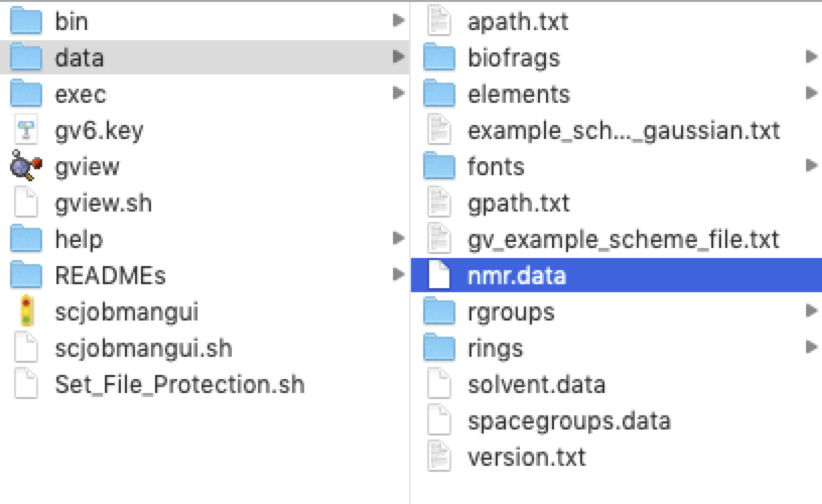Click the scjobmangui traffic light icon

click(26, 311)
